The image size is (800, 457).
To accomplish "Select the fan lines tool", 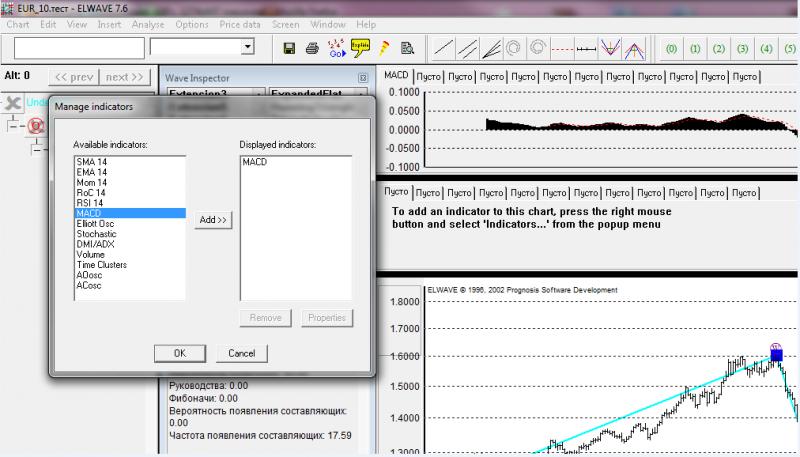I will pos(491,49).
